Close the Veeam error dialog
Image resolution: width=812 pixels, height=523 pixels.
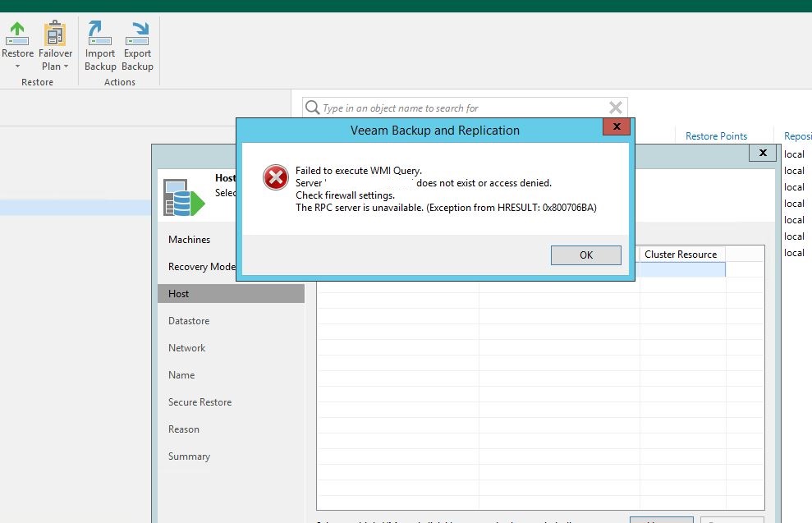point(616,127)
